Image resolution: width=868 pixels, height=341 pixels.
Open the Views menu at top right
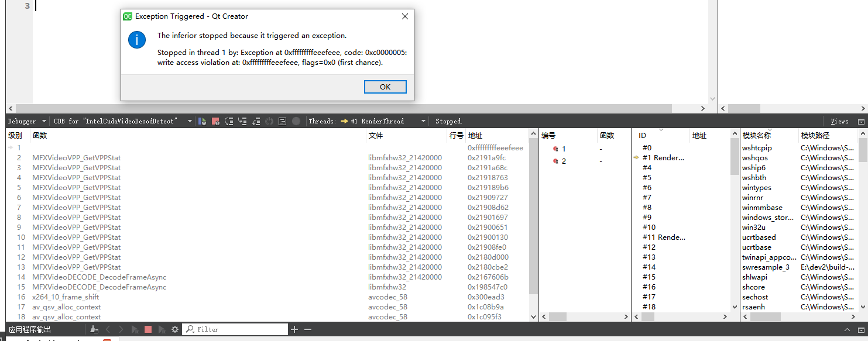pyautogui.click(x=840, y=121)
